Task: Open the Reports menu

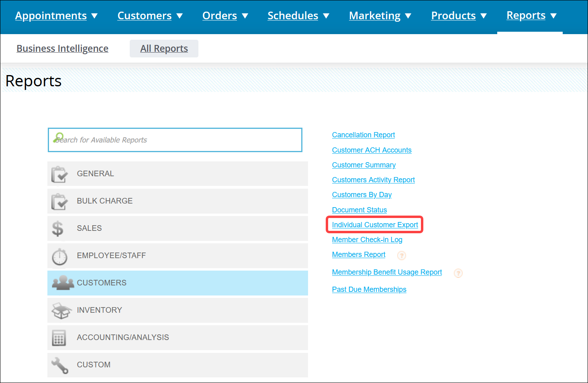Action: pos(526,15)
